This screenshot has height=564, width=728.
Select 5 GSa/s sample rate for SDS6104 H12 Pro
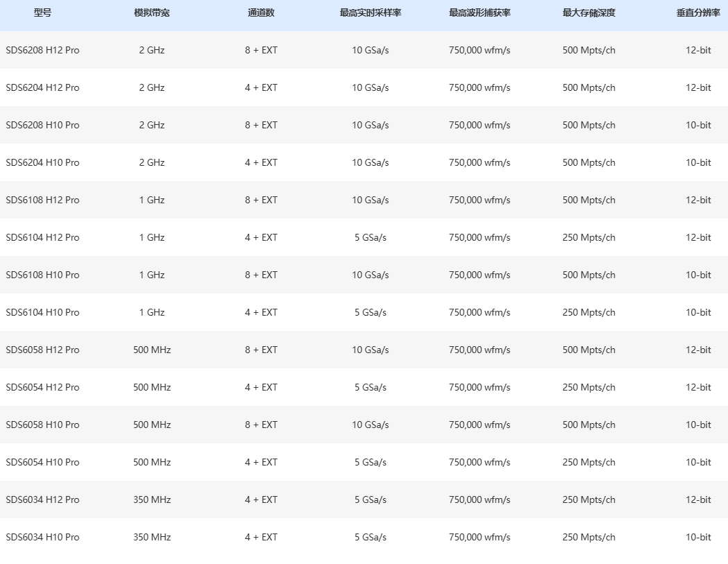click(x=371, y=238)
